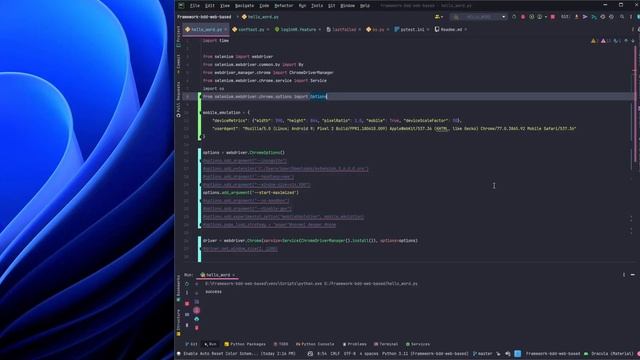
Task: Open the Project tool window sidebar tab
Action: coord(178,36)
